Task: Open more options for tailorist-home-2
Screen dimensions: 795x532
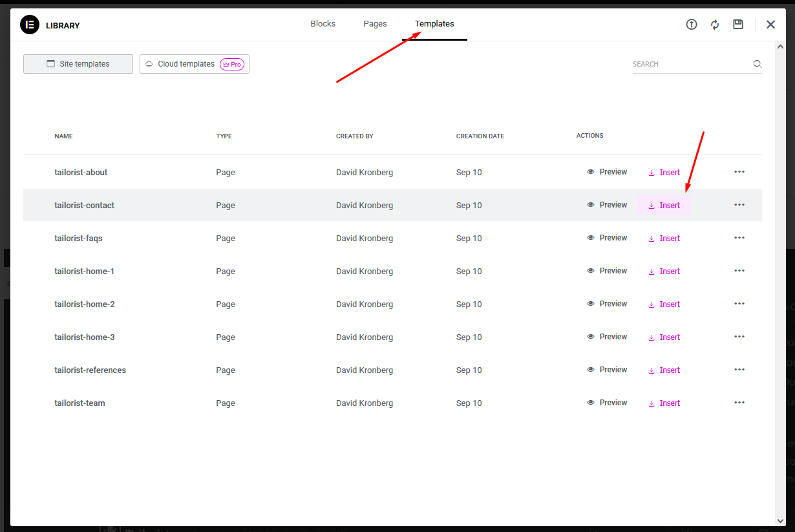Action: coord(739,304)
